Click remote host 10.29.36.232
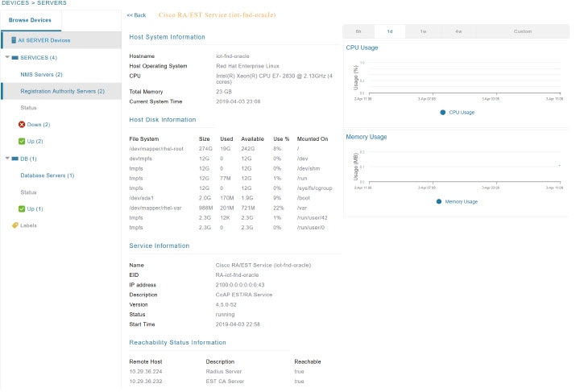 point(146,382)
